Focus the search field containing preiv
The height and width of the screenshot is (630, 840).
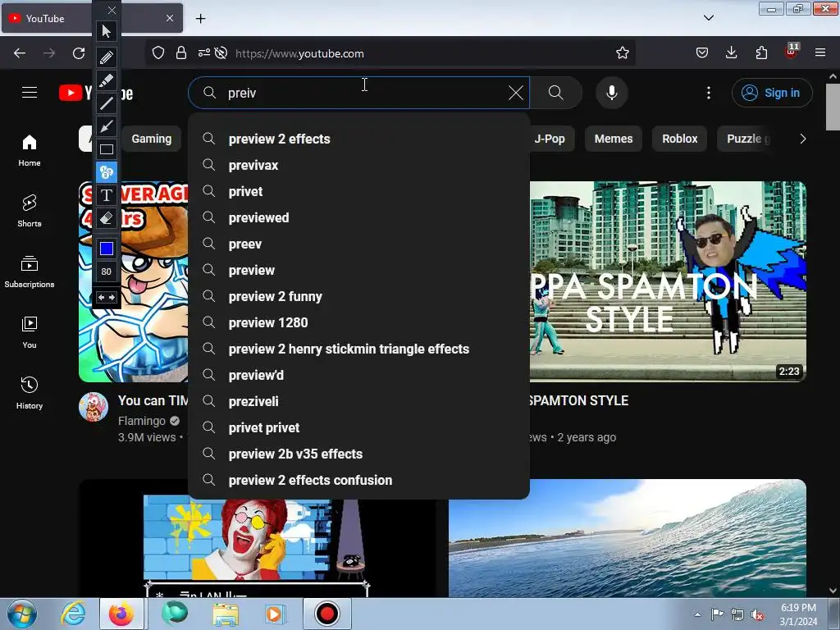(358, 93)
